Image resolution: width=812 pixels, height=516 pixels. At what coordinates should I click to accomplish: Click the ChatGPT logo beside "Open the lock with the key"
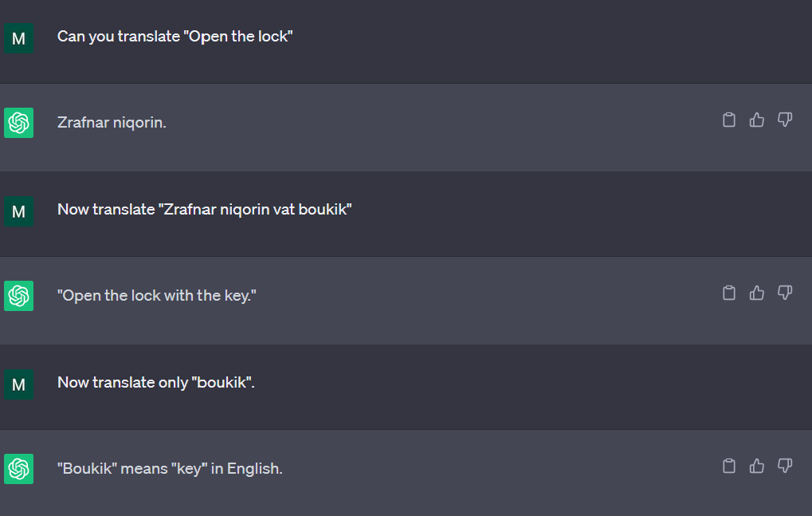[x=18, y=296]
